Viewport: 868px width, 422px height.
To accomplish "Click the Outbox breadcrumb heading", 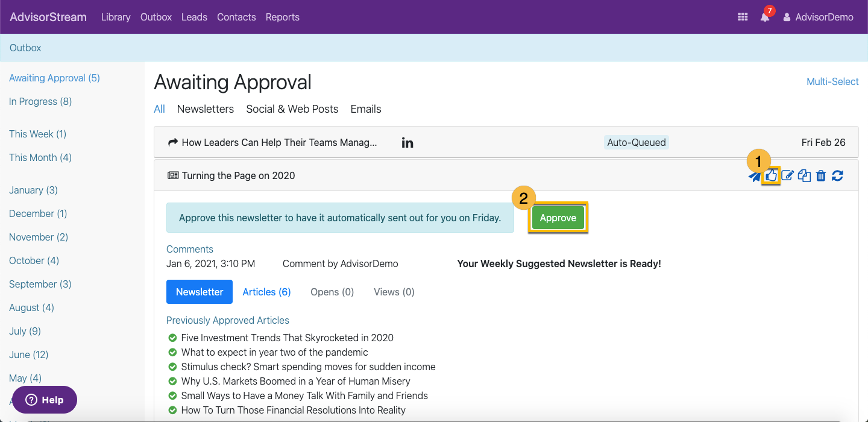I will coord(25,48).
